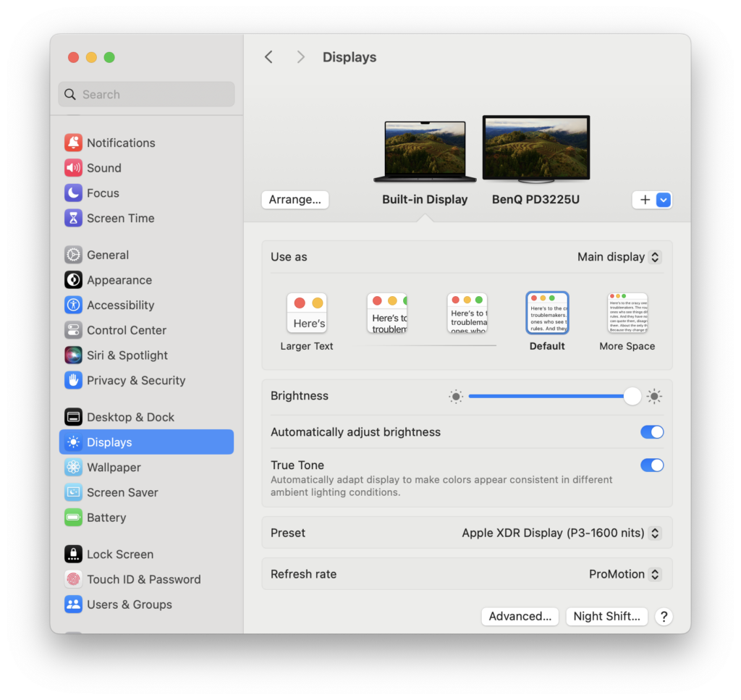Select Screen Saver in the sidebar
Image resolution: width=741 pixels, height=700 pixels.
[146, 492]
